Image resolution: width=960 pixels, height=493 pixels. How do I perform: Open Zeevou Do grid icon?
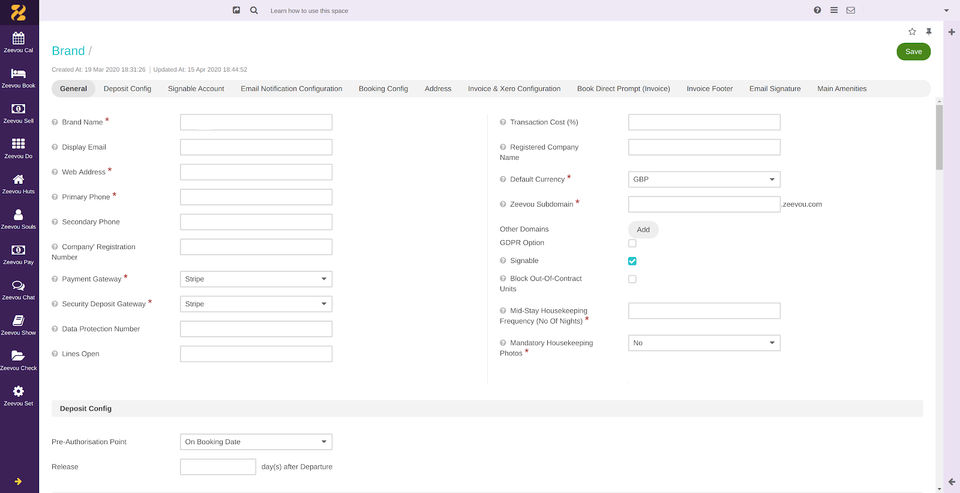18,144
